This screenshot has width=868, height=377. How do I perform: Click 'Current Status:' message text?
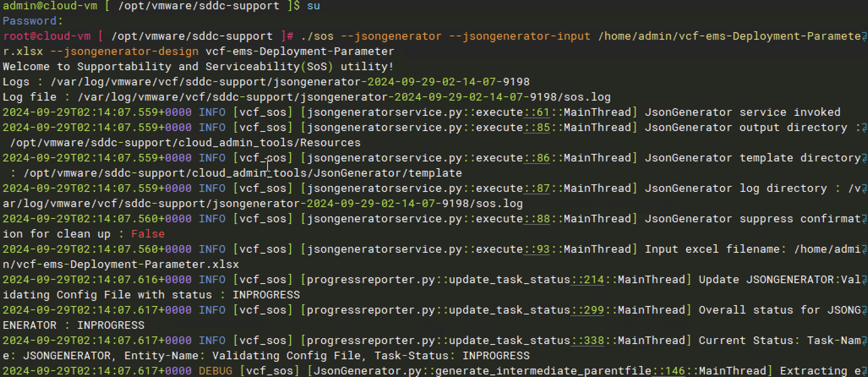point(749,340)
